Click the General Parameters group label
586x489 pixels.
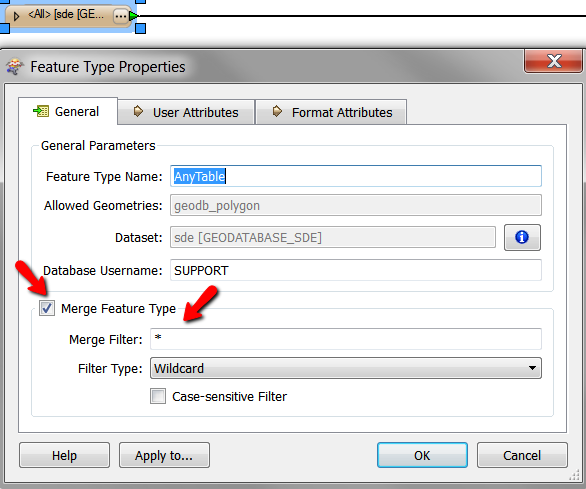tap(98, 145)
